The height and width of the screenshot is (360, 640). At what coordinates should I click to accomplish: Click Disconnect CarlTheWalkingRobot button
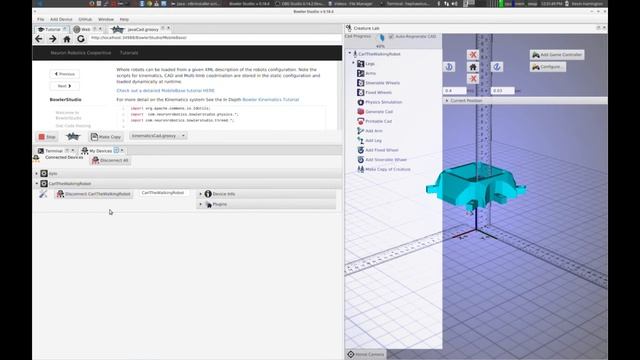coord(94,194)
